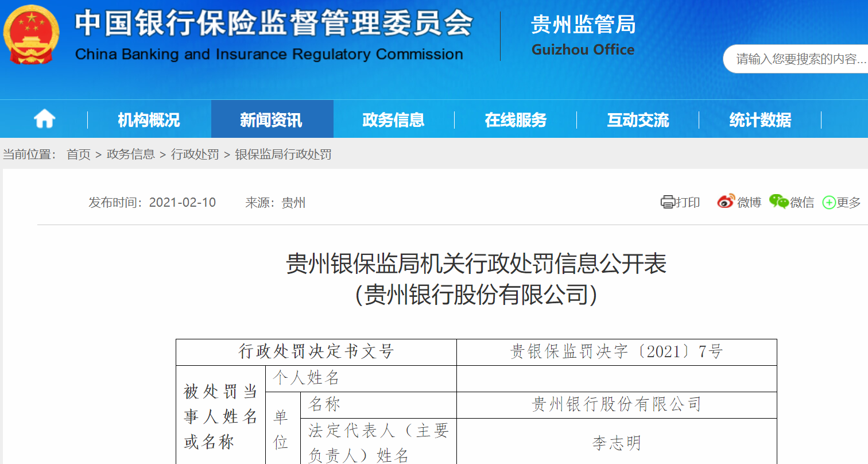Click the cell 行政处罚决定书文号

click(316, 352)
